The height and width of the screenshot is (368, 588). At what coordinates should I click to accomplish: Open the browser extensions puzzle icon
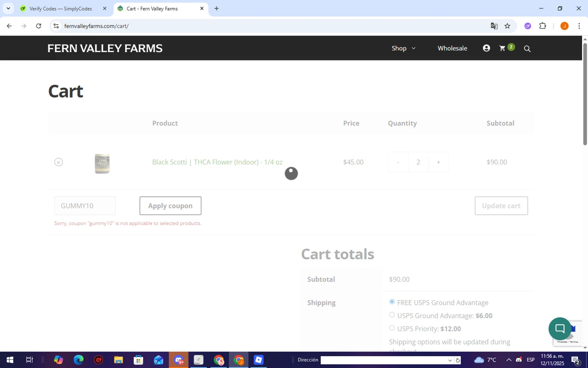coord(543,26)
